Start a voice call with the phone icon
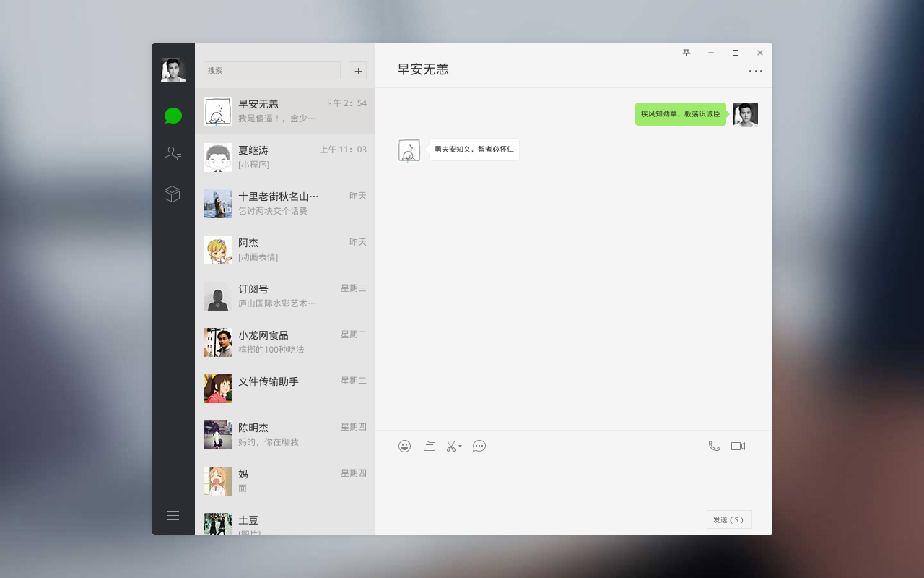Screen dimensions: 924x578 [714, 446]
